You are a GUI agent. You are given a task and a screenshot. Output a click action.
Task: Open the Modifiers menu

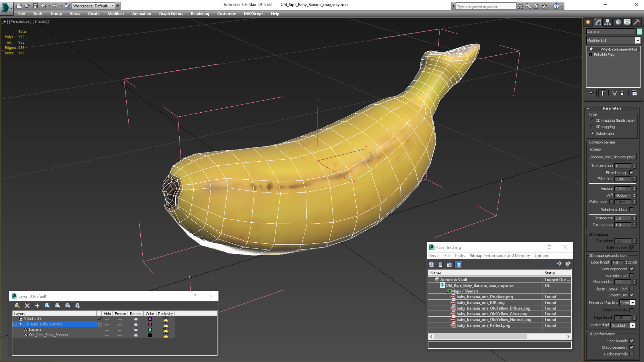pyautogui.click(x=116, y=14)
